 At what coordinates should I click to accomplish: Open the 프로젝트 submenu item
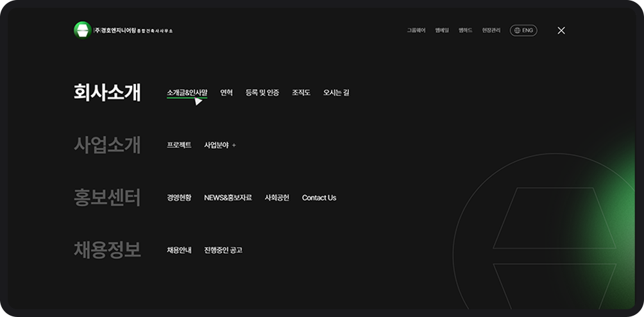point(179,145)
